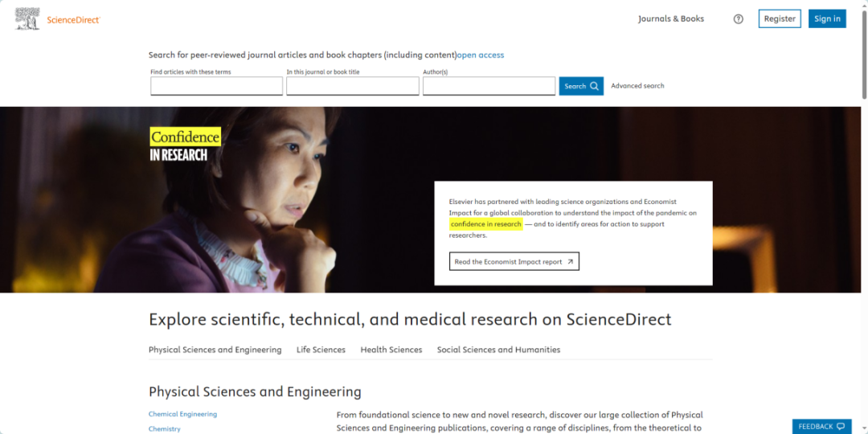Focus the journal or book title field

[353, 86]
